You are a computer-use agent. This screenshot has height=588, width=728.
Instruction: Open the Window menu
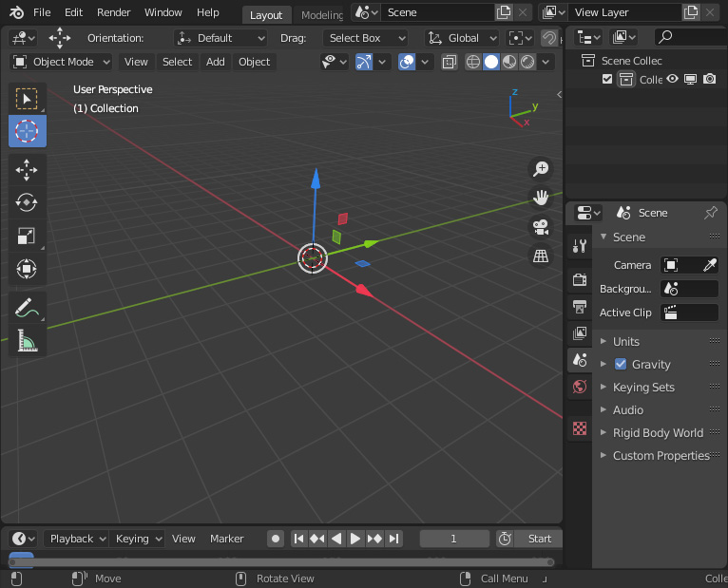click(163, 12)
